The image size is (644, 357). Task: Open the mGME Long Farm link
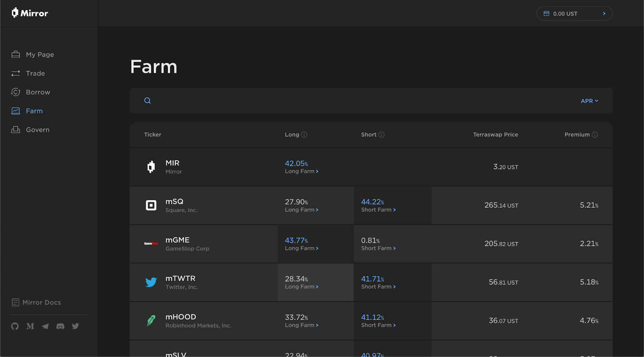pos(301,248)
